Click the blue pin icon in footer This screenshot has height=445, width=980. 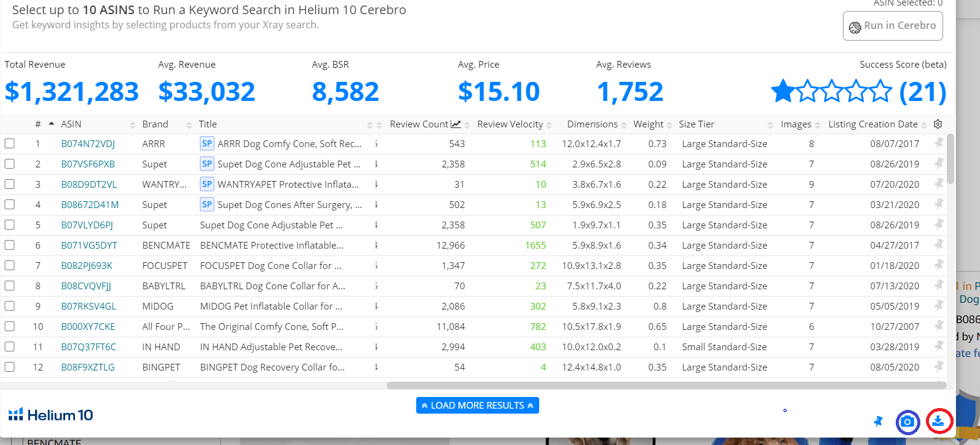[x=878, y=422]
